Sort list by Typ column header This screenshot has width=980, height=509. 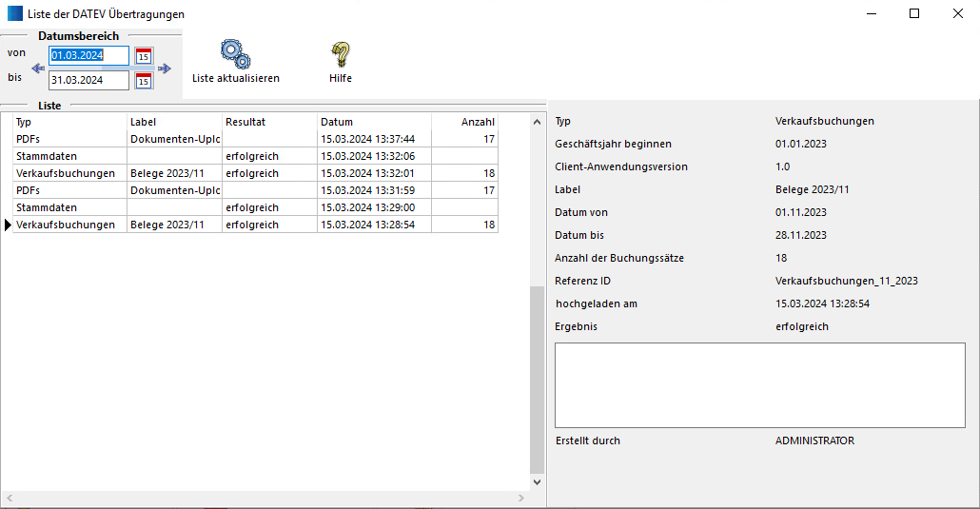click(x=69, y=122)
